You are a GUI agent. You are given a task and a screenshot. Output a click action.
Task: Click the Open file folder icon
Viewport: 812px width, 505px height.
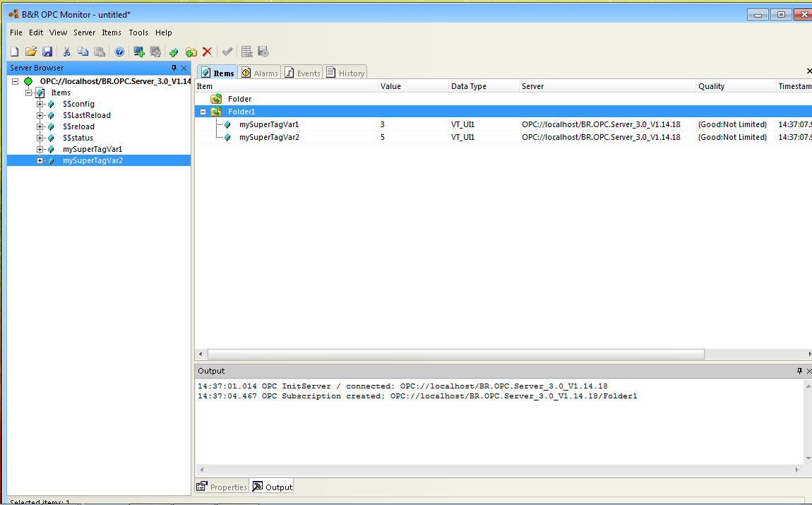point(31,52)
